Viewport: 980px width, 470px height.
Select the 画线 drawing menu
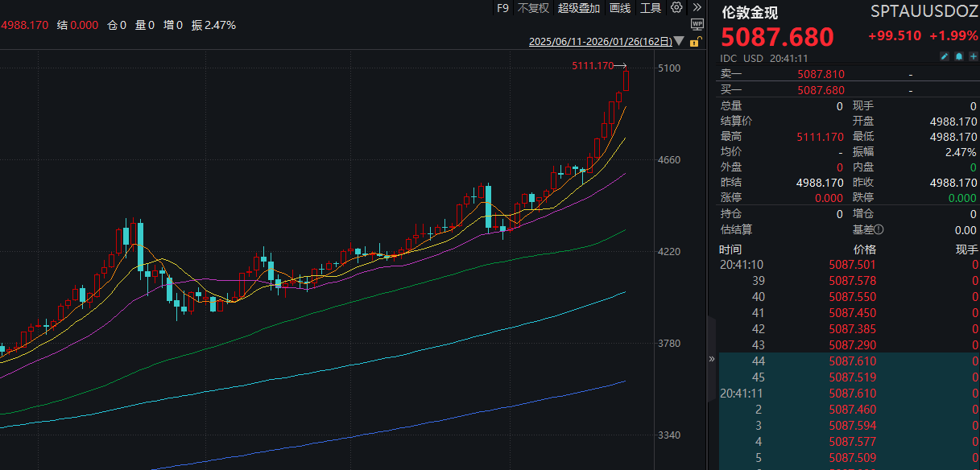coord(620,8)
